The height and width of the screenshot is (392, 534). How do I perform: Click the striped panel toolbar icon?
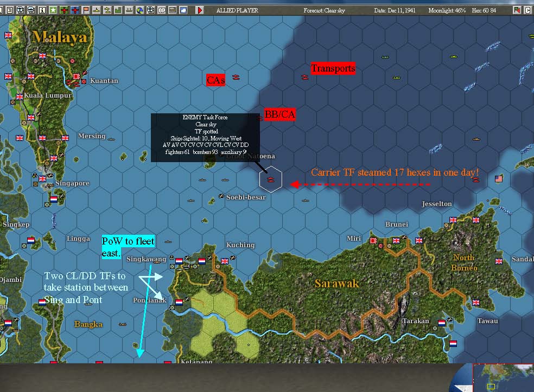click(173, 10)
